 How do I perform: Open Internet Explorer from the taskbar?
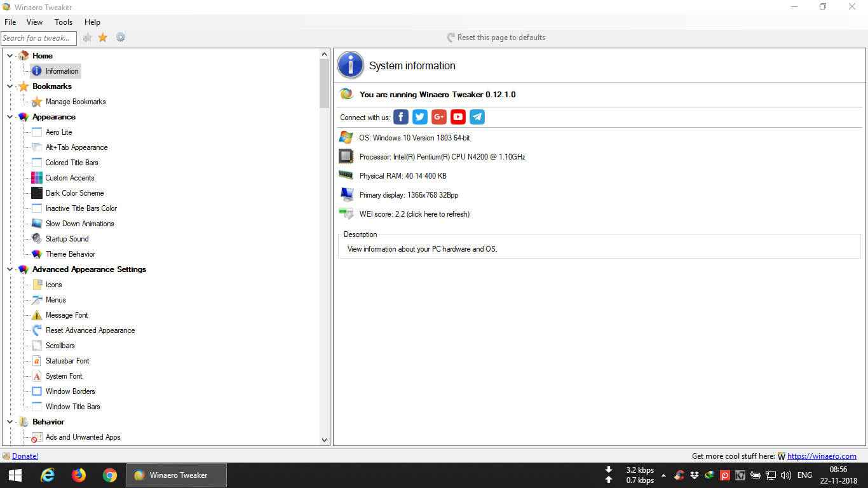(x=48, y=475)
